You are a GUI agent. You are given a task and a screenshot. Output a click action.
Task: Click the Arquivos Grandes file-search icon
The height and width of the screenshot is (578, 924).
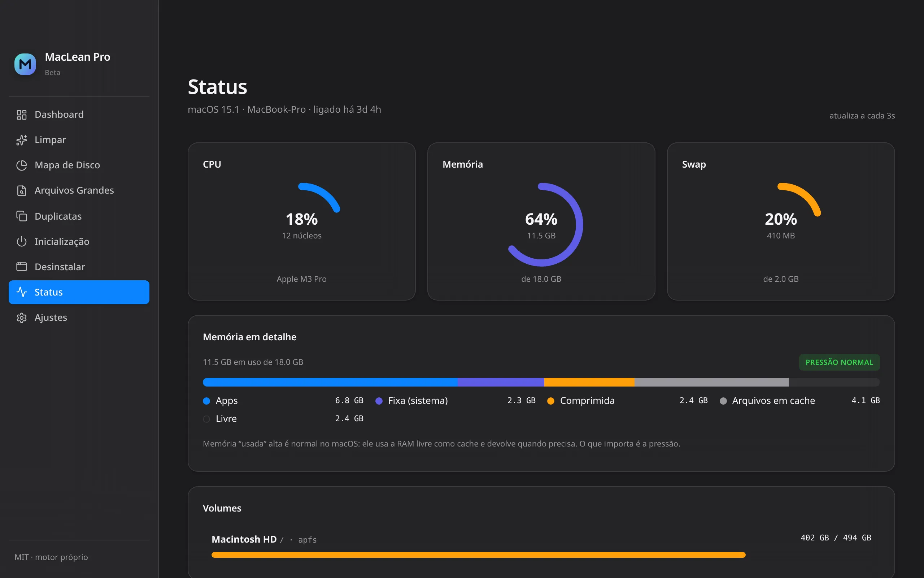pos(22,190)
